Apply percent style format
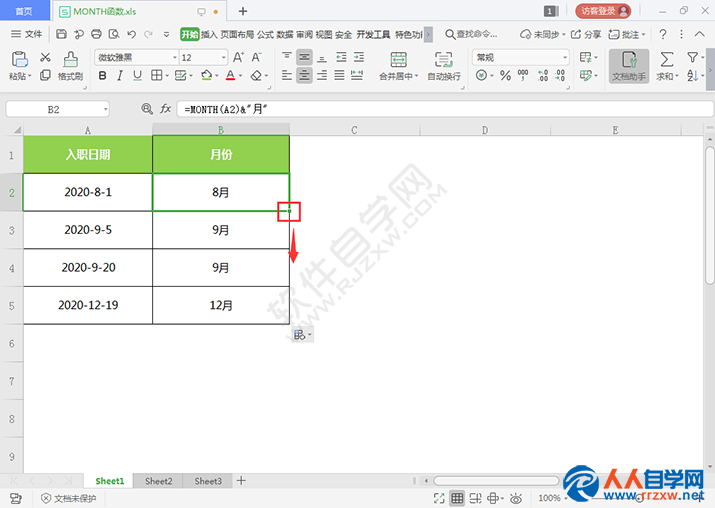 click(505, 75)
